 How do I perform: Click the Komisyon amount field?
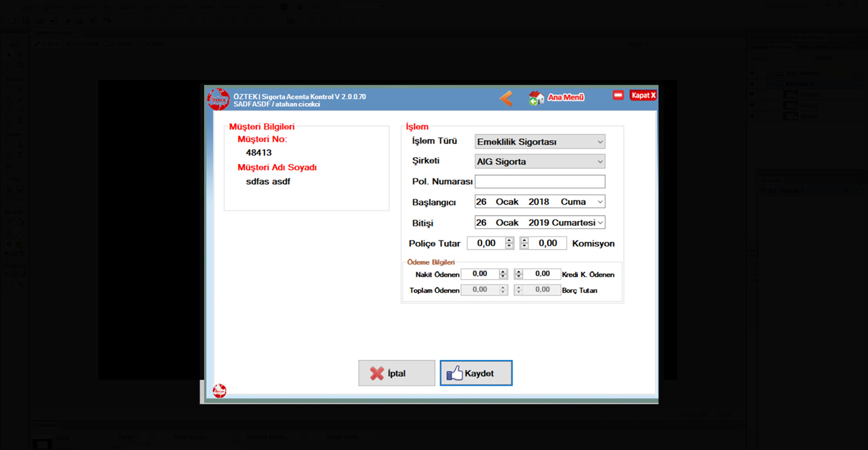click(547, 243)
